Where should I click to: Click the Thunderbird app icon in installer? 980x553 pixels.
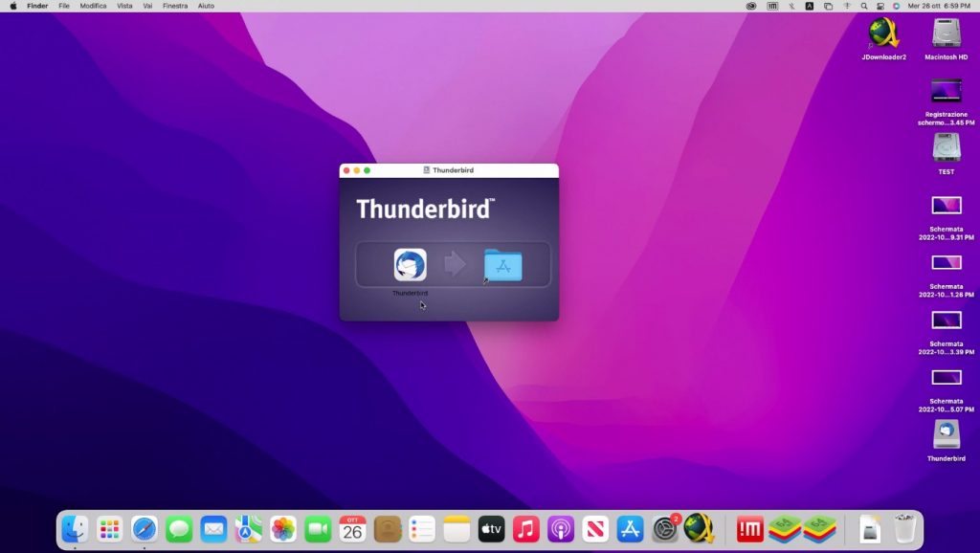410,265
